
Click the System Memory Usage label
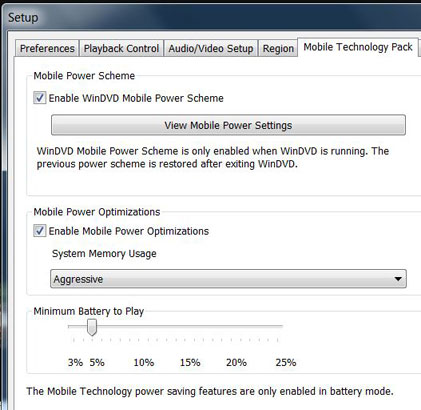104,254
